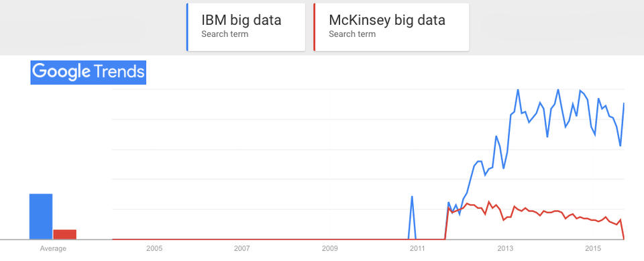
Task: Click the 2005 label on the timeline axis
Action: [x=154, y=248]
